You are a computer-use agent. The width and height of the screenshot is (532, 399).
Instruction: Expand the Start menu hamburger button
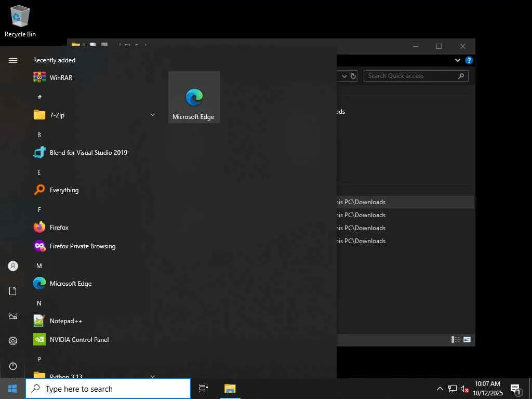tap(13, 60)
